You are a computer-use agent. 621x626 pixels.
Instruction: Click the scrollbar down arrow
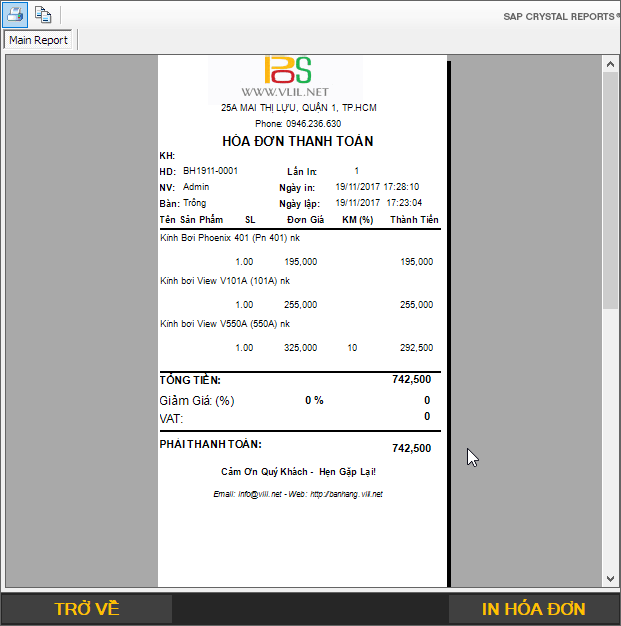(x=610, y=578)
